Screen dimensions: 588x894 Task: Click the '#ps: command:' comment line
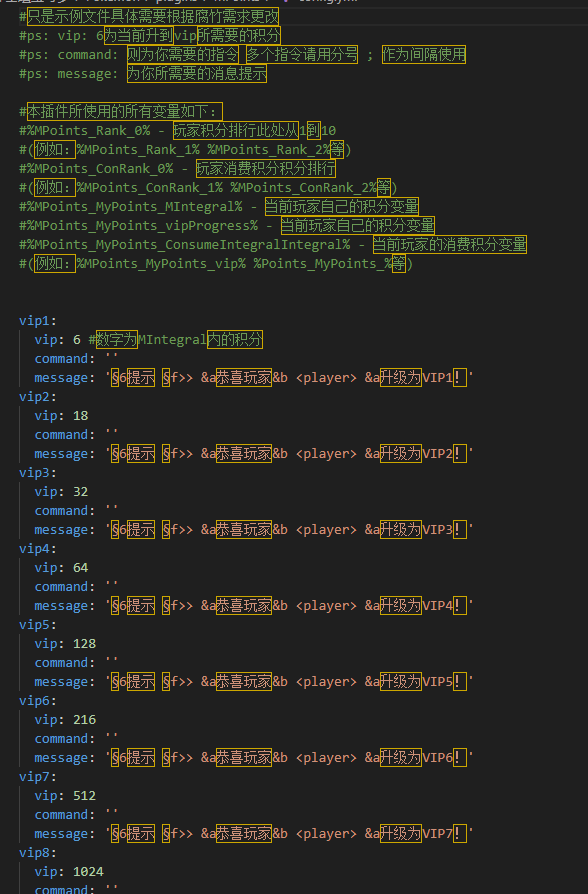click(242, 55)
